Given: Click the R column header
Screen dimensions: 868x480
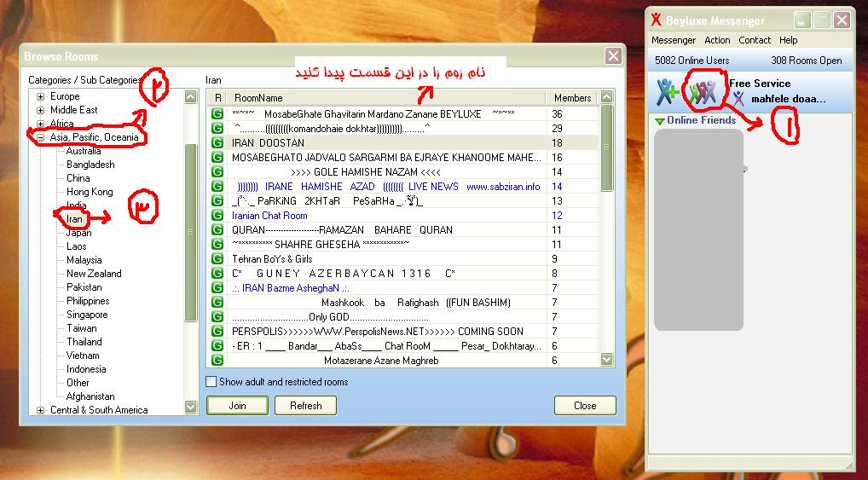Looking at the screenshot, I should (217, 98).
